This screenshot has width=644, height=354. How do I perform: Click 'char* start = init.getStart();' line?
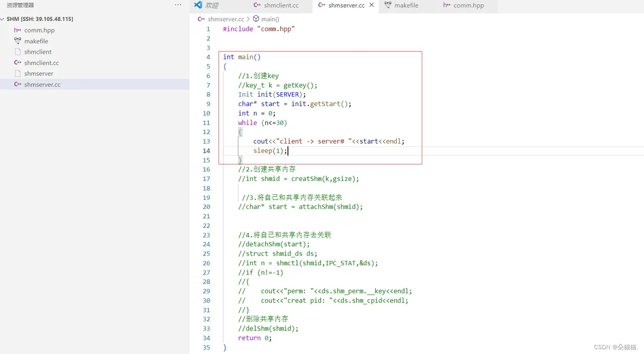point(295,104)
